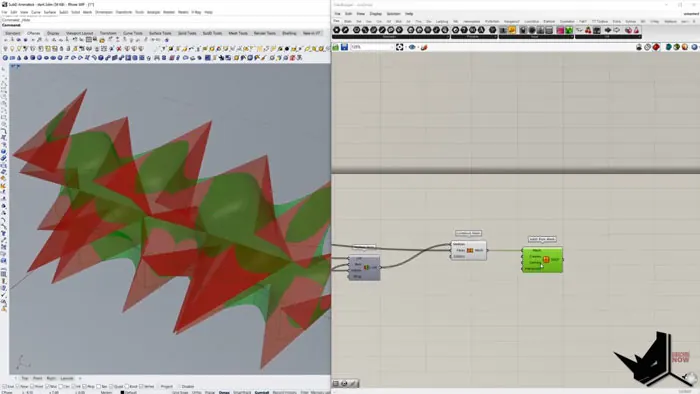
Task: Switch to the Surface Tools toolbar tab
Action: coord(160,33)
